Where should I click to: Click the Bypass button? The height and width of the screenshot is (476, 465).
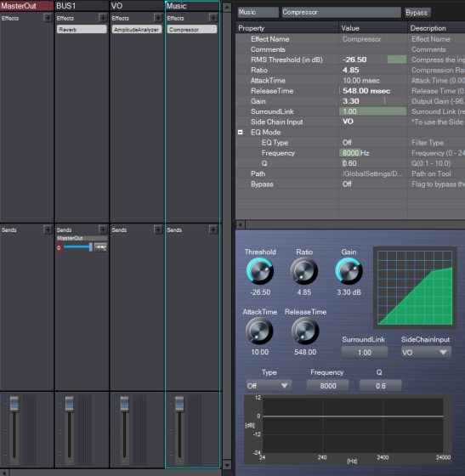click(417, 13)
